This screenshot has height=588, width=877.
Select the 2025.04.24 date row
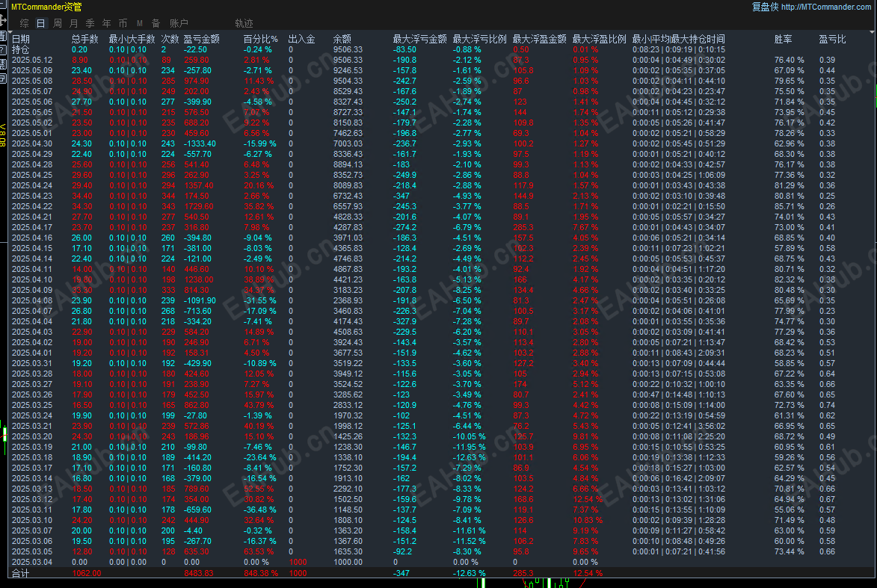(32, 185)
